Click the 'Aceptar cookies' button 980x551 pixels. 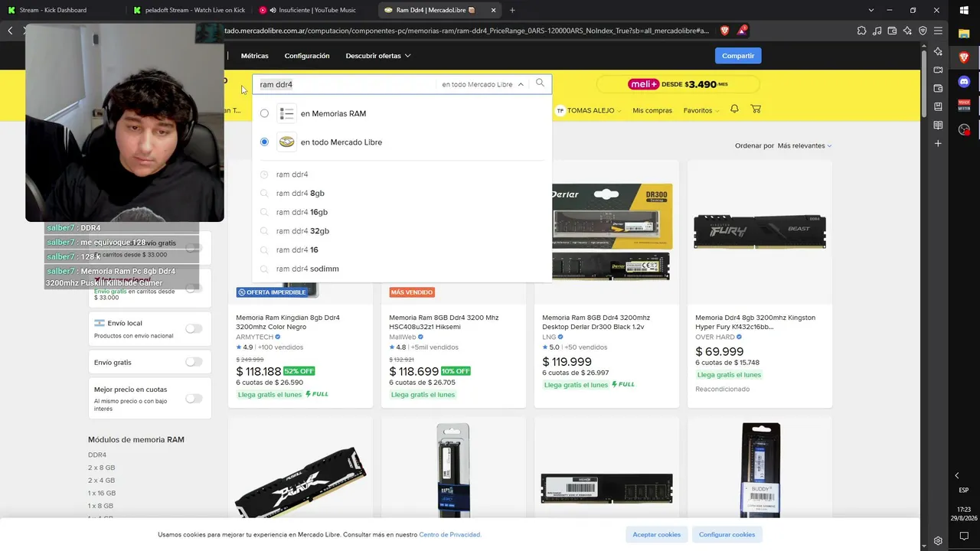click(x=656, y=534)
